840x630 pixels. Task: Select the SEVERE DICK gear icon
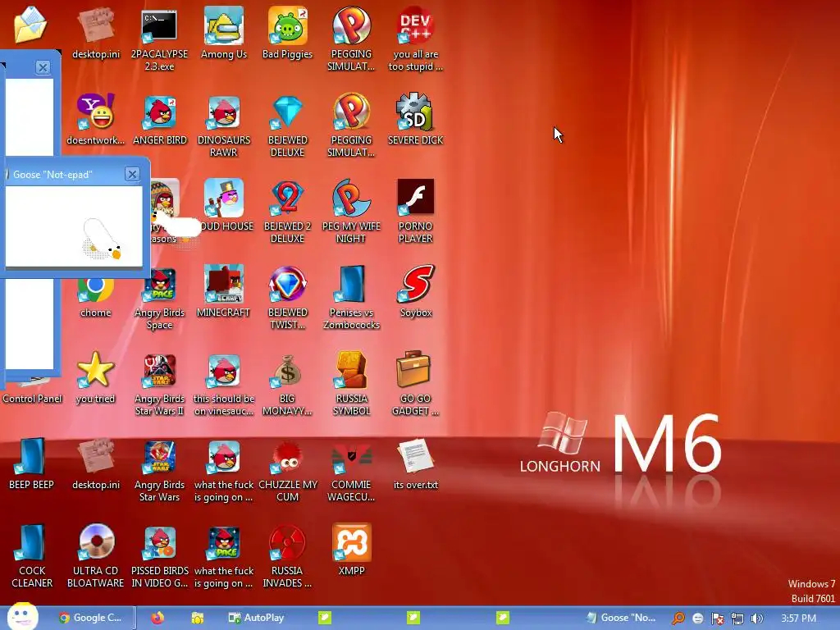[415, 112]
